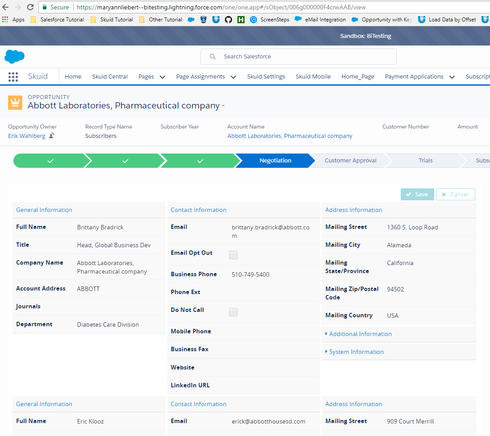Click the owl-like bookmark icon before Skuid U
This screenshot has width=490, height=436.
click(x=203, y=20)
